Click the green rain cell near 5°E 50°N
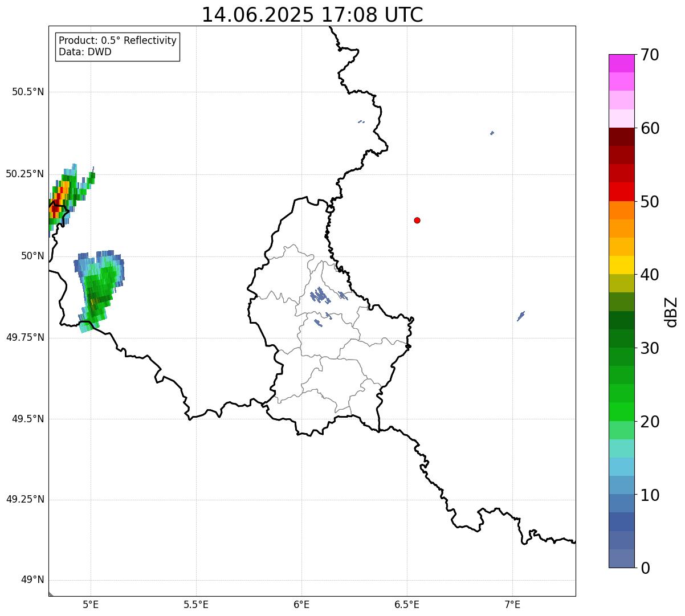The height and width of the screenshot is (616, 685). [x=99, y=291]
